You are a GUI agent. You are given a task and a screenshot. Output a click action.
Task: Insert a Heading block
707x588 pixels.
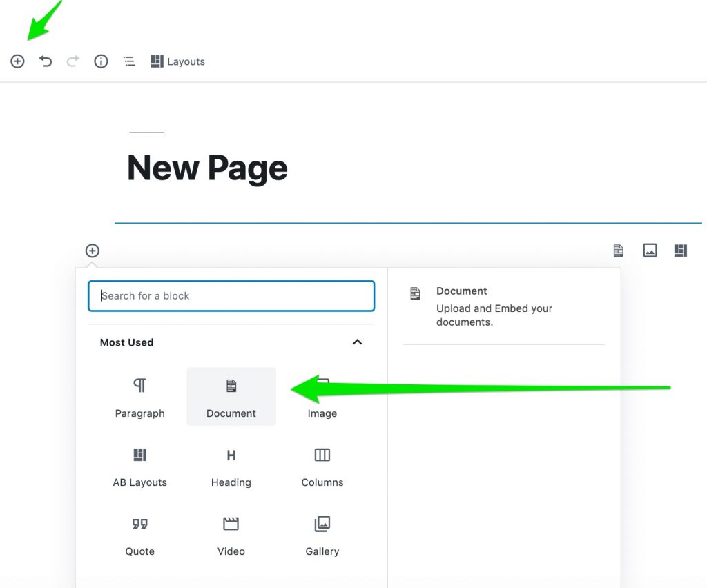coord(231,466)
